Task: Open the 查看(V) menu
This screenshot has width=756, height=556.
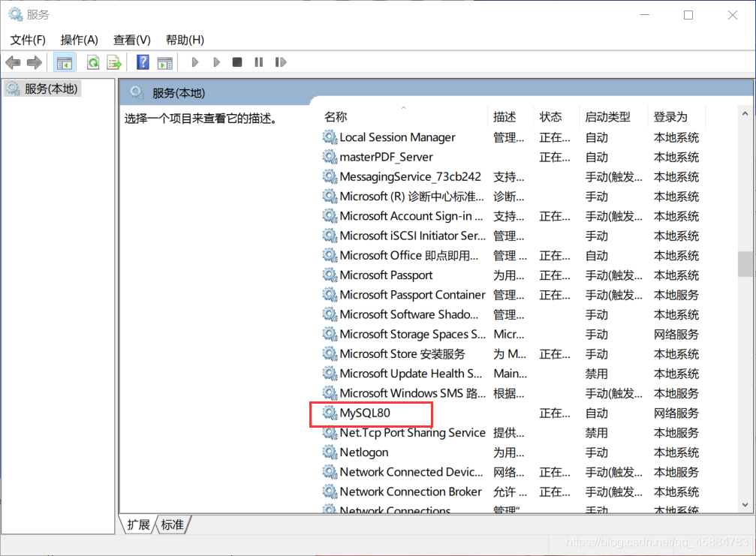Action: (x=131, y=40)
